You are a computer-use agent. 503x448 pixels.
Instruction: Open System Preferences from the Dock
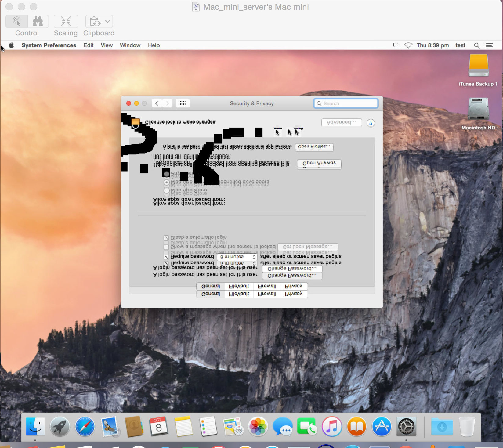tap(406, 426)
